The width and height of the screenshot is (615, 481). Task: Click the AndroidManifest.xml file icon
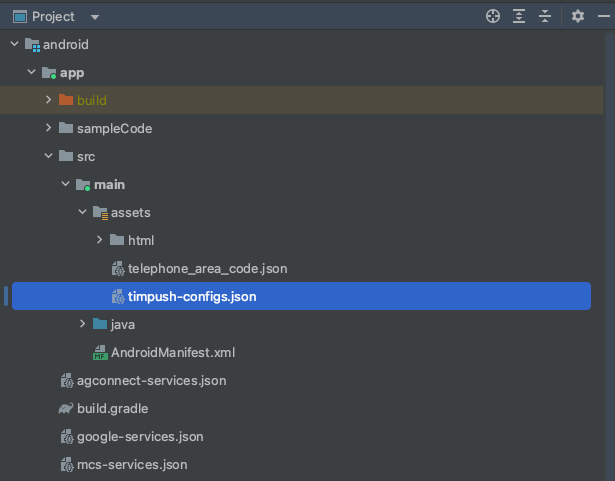tap(100, 353)
